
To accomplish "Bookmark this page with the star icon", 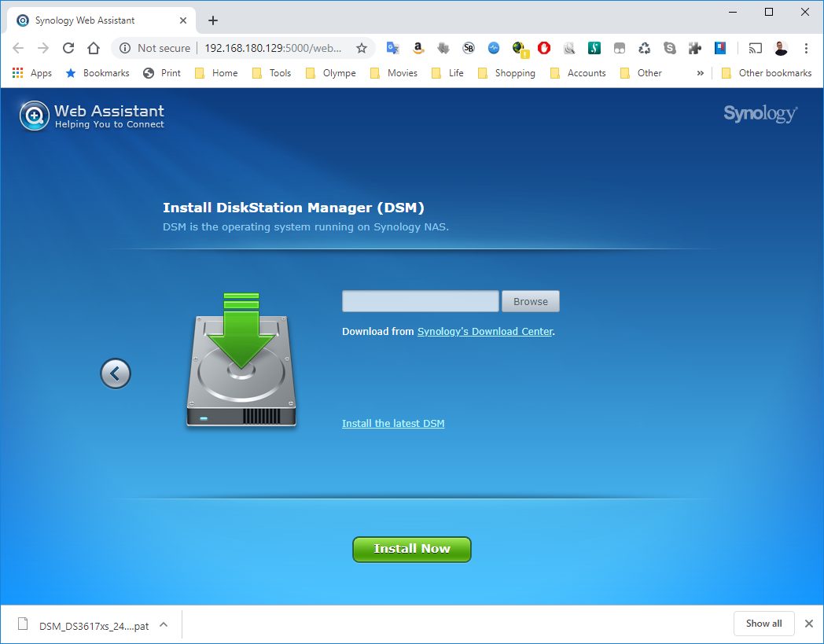I will click(x=362, y=49).
